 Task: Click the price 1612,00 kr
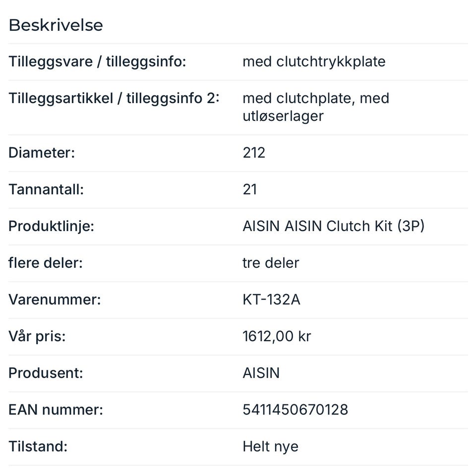(x=277, y=337)
